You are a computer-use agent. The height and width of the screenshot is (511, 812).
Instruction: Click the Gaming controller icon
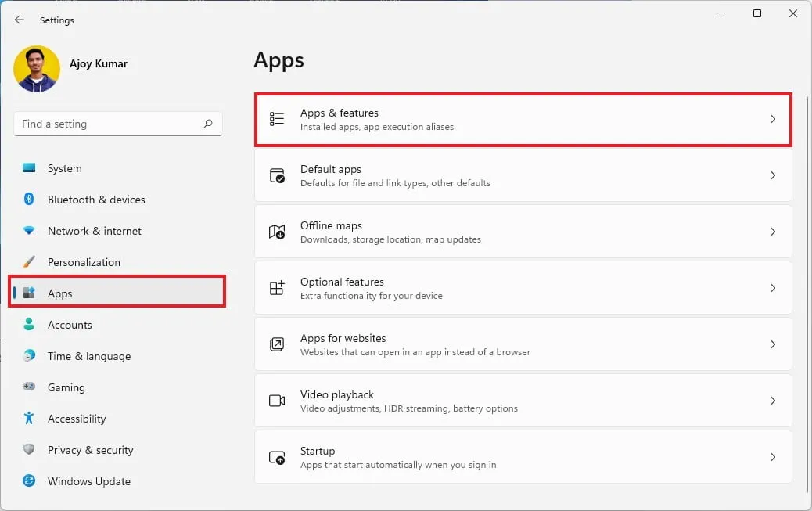tap(29, 387)
